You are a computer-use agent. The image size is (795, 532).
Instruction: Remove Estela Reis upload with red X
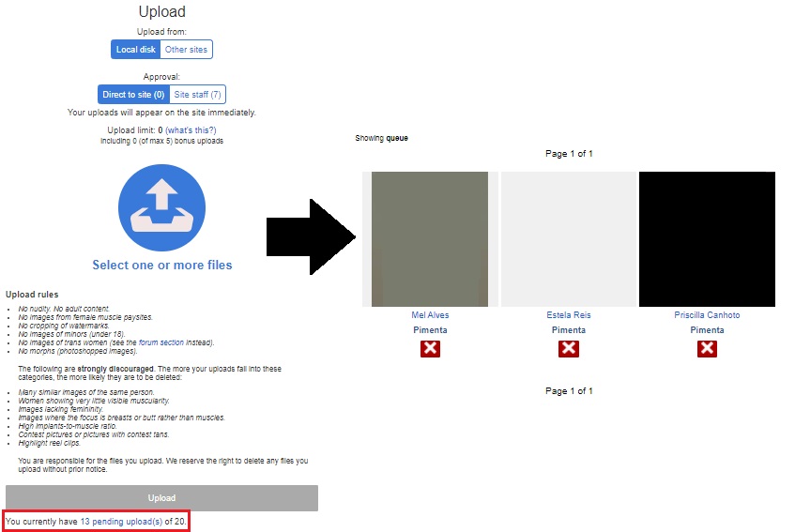(x=569, y=349)
